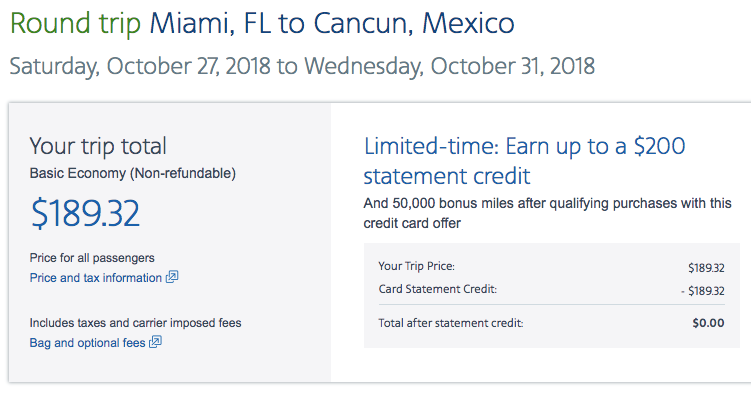Viewport: 751px width, 395px height.
Task: Click the - $189.32 statement credit amount
Action: click(703, 291)
